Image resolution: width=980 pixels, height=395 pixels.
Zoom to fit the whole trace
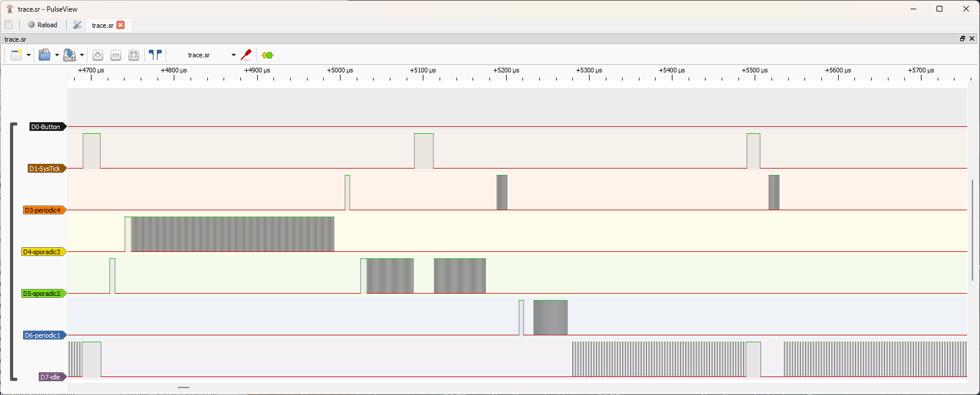pos(134,55)
